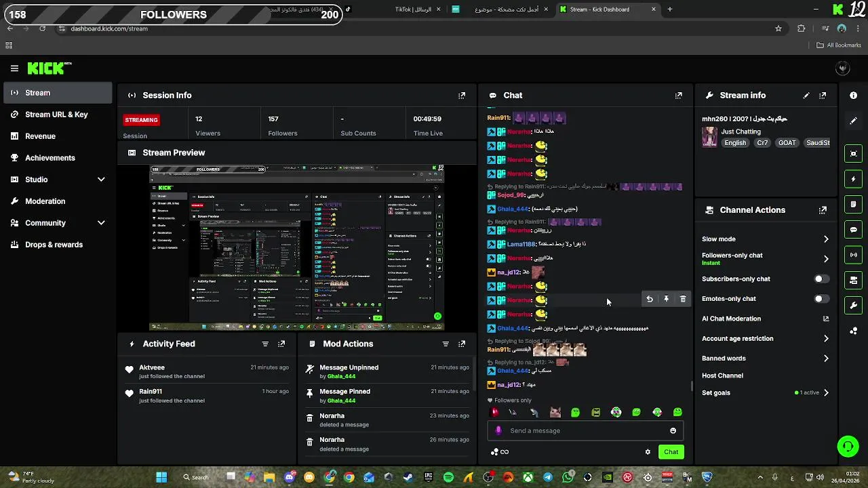Toggle Emotes-only chat switch
Image resolution: width=868 pixels, height=488 pixels.
pyautogui.click(x=821, y=299)
